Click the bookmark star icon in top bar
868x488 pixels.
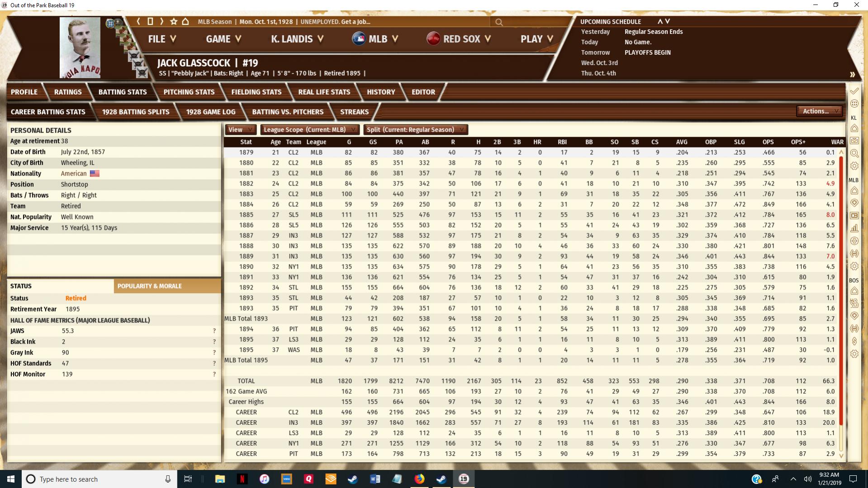pos(174,21)
